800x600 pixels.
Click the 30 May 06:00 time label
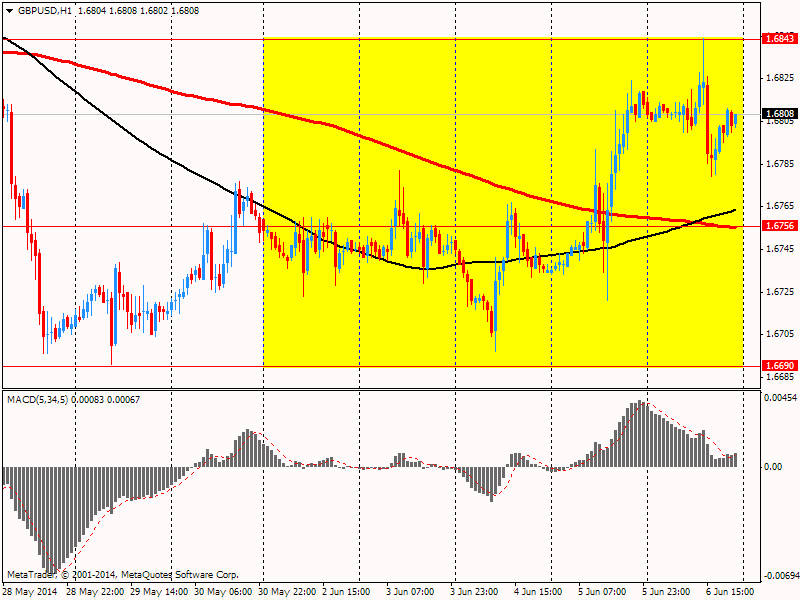(x=223, y=592)
